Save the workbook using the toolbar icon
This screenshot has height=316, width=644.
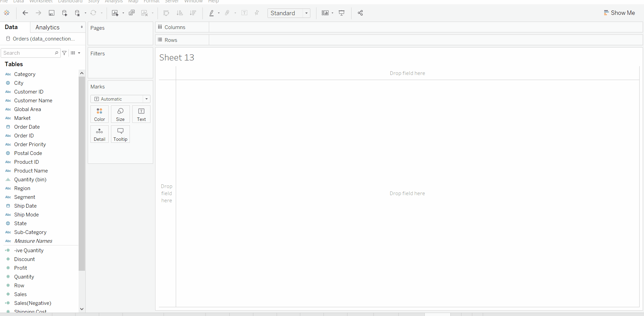click(x=52, y=13)
